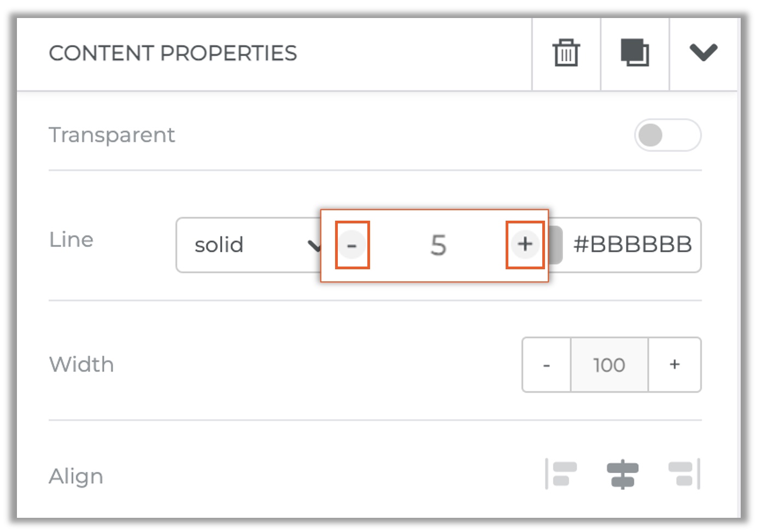762x532 pixels.
Task: Open the gray line color swatch
Action: click(x=555, y=245)
